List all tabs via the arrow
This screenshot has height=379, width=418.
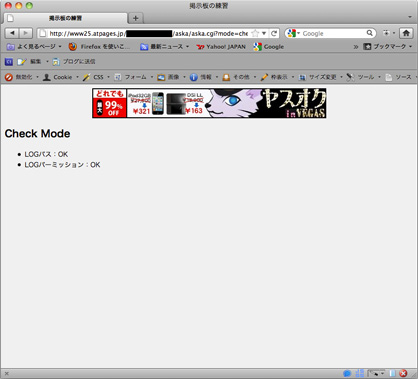click(410, 17)
